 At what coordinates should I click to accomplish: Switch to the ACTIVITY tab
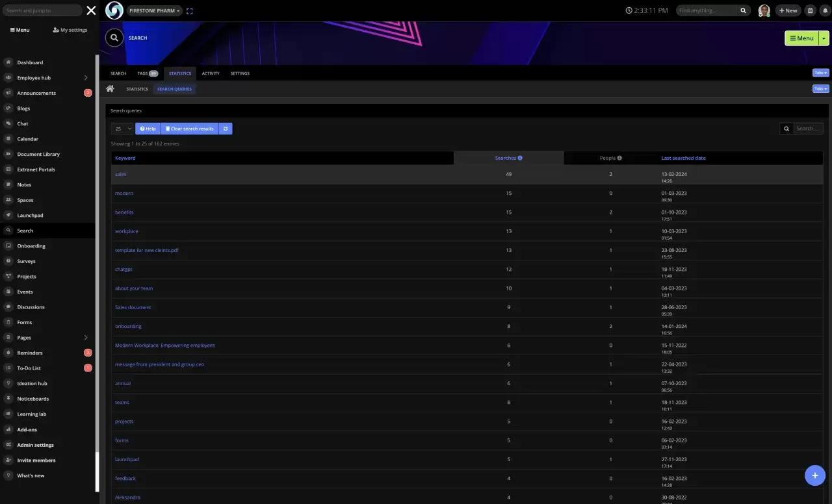click(x=211, y=73)
